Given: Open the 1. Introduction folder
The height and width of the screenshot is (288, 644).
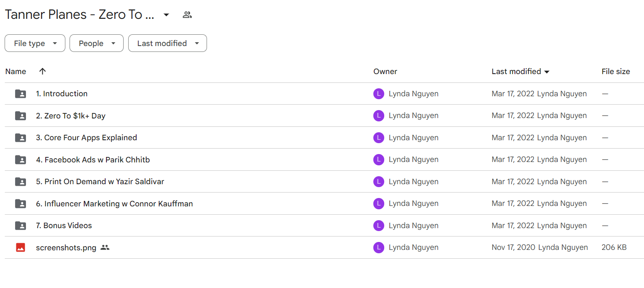Looking at the screenshot, I should [x=62, y=94].
